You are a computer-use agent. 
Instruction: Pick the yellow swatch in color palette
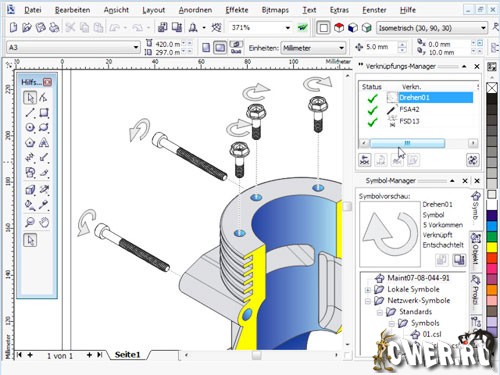pos(492,247)
